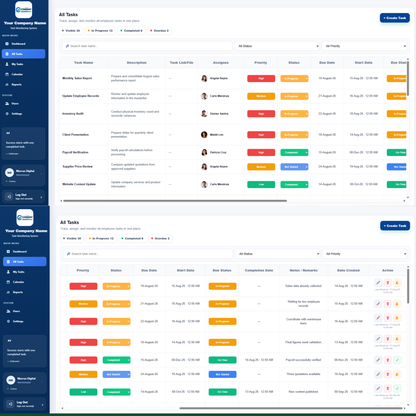Edit the 'New content published' row
Image resolution: width=416 pixels, height=416 pixels.
coord(378,388)
